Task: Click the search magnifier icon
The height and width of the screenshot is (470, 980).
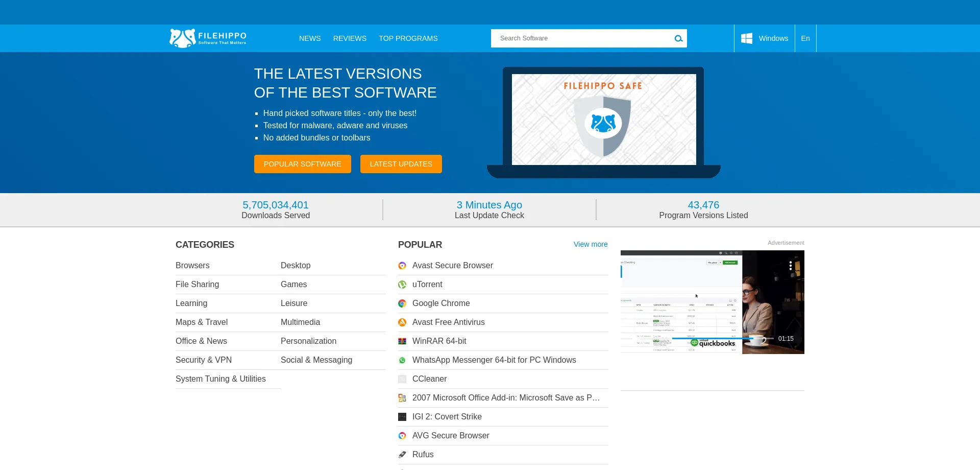Action: pos(678,38)
